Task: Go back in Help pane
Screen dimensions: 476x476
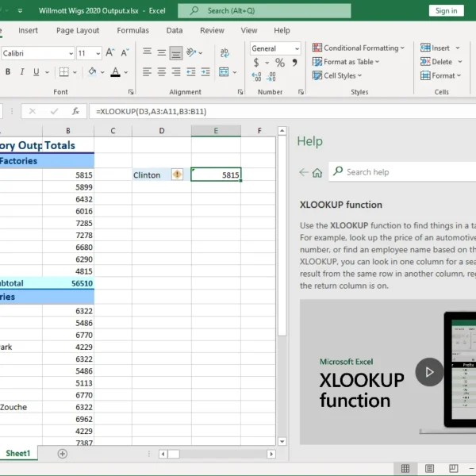Action: (304, 172)
